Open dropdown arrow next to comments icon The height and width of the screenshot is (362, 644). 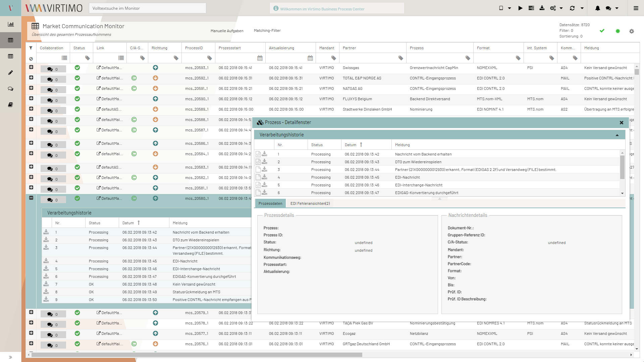(617, 8)
